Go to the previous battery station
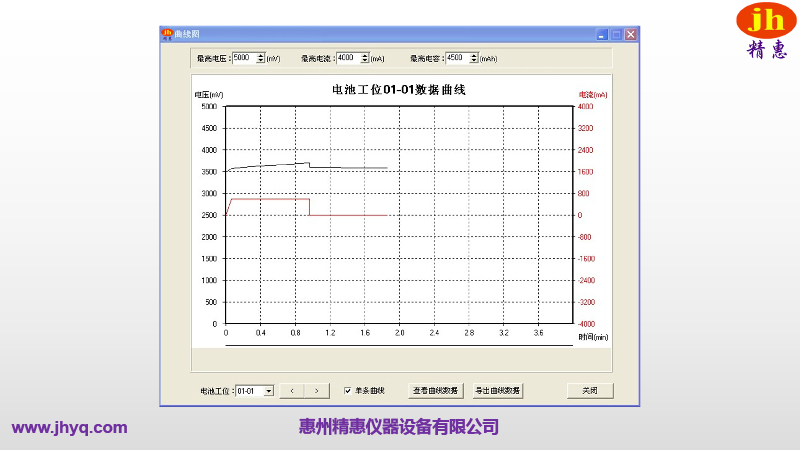The height and width of the screenshot is (450, 800). click(292, 391)
